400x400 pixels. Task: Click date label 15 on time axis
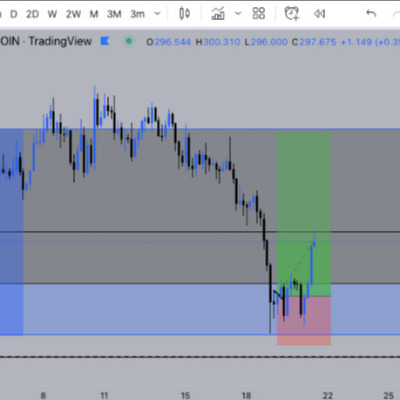coord(185,396)
